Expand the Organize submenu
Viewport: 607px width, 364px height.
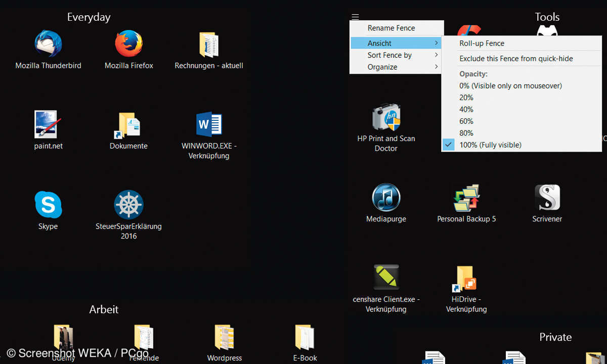pos(397,67)
